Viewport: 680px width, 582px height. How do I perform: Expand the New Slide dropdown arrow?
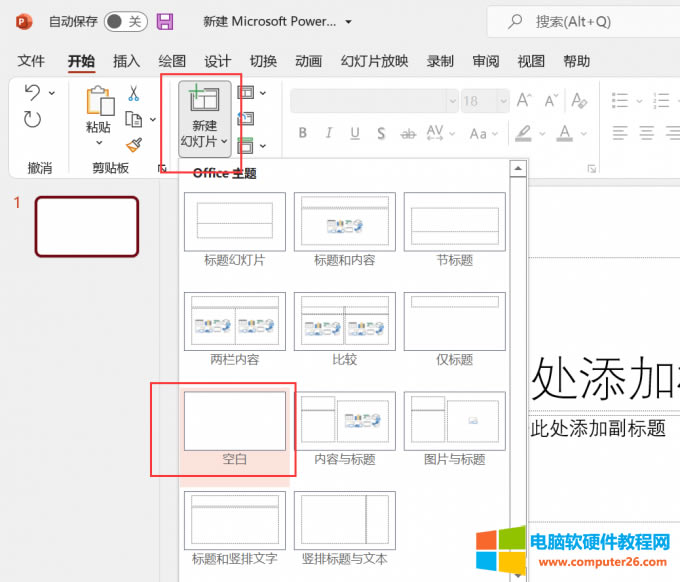pyautogui.click(x=205, y=140)
